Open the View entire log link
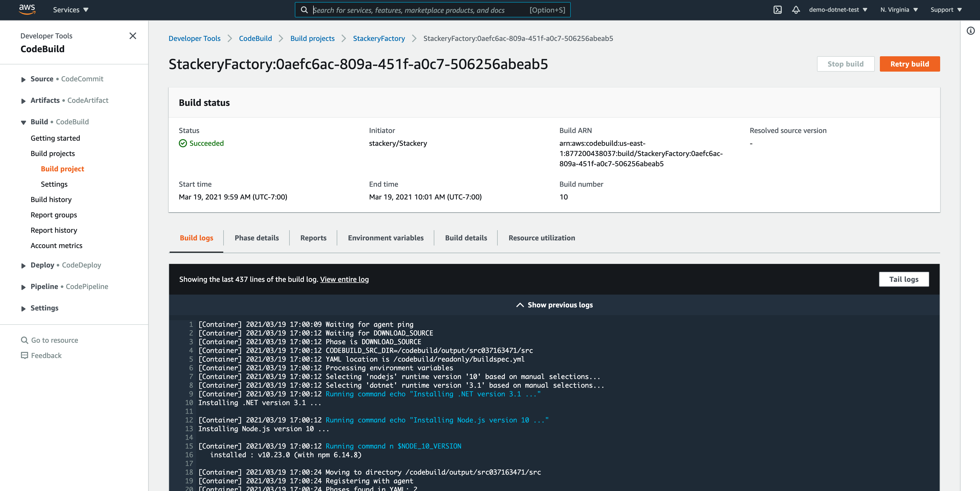The height and width of the screenshot is (491, 980). 344,280
